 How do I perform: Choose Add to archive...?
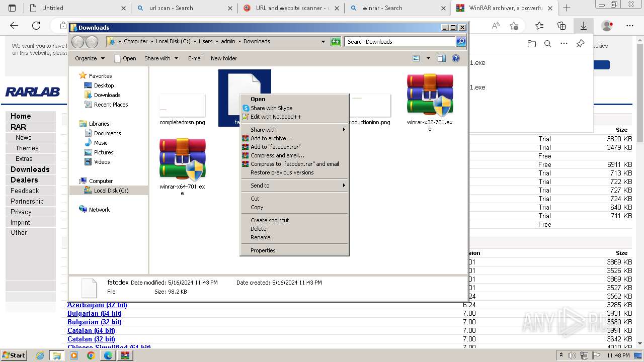pyautogui.click(x=294, y=138)
